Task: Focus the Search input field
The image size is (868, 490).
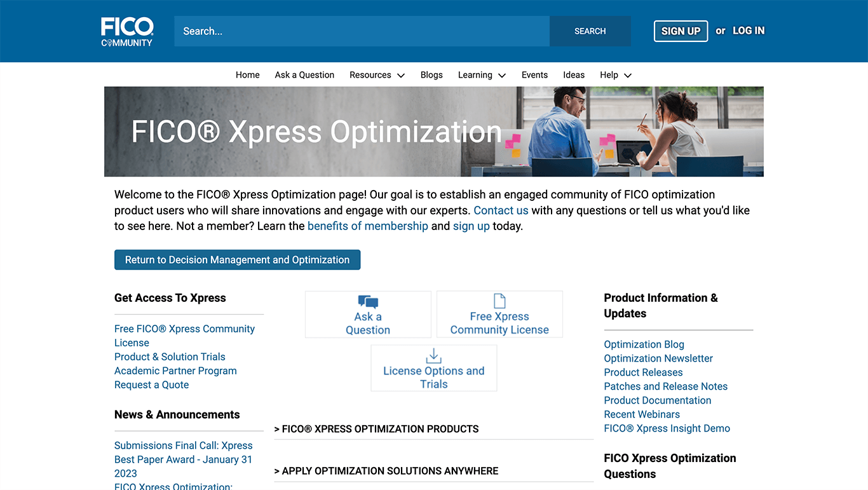Action: pyautogui.click(x=362, y=31)
